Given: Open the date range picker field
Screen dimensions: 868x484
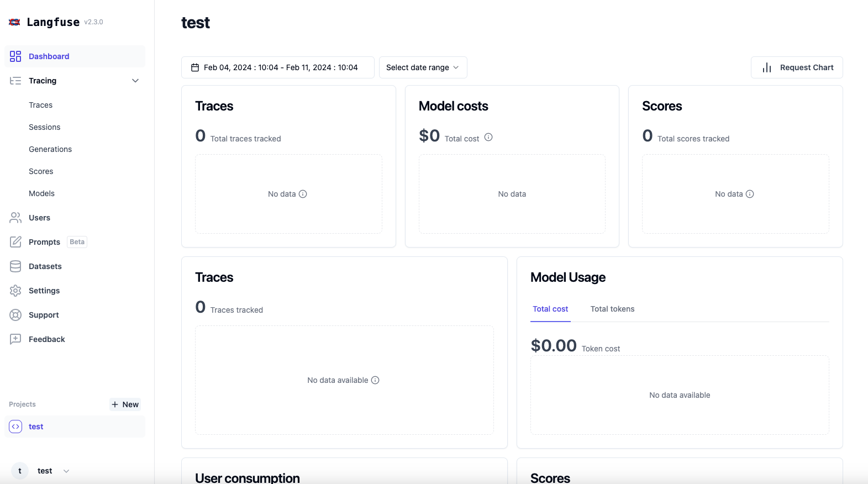Looking at the screenshot, I should (278, 67).
